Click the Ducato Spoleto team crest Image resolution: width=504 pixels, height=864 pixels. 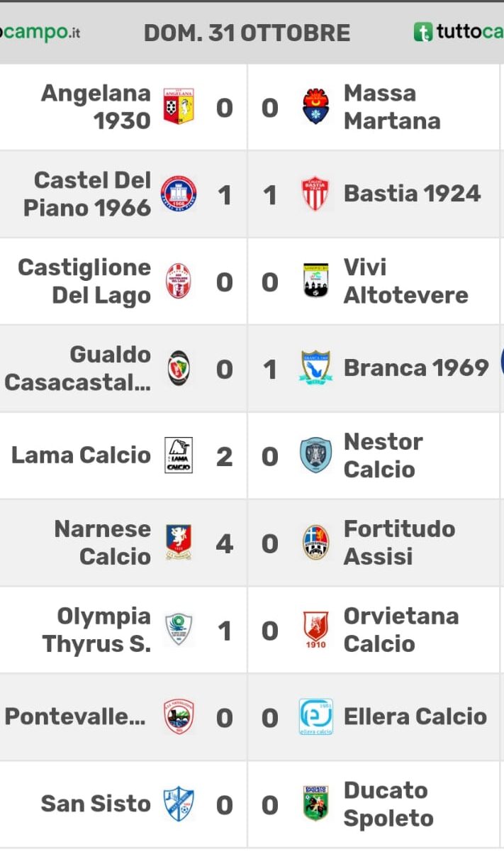tap(315, 804)
